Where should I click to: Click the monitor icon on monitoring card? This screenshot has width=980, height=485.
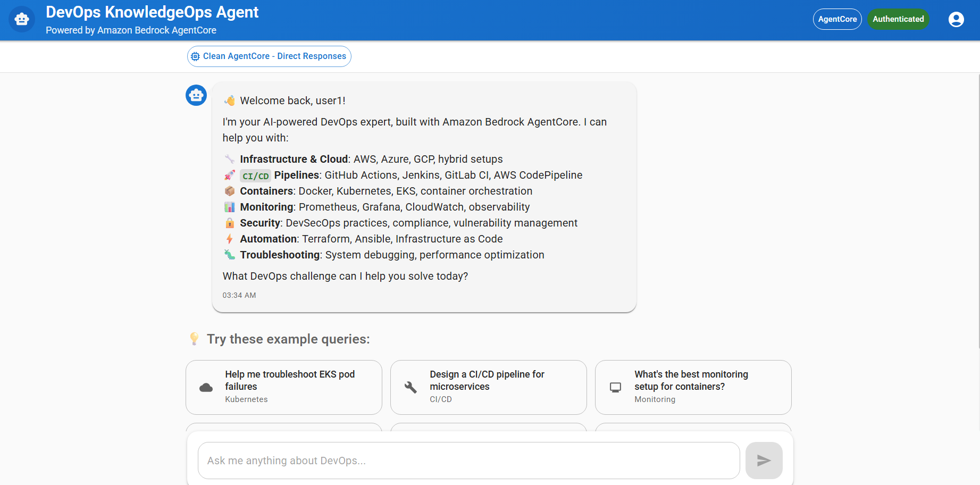click(615, 388)
